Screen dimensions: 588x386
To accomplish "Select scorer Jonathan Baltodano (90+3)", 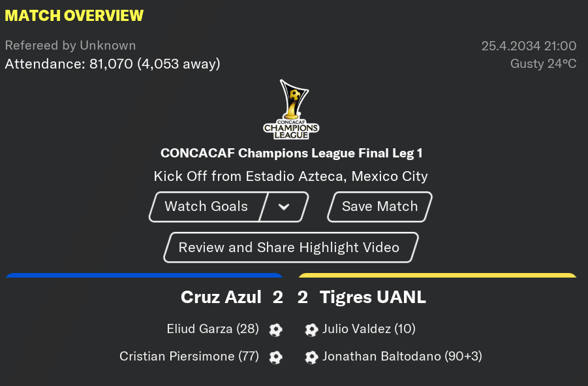I will [x=402, y=357].
